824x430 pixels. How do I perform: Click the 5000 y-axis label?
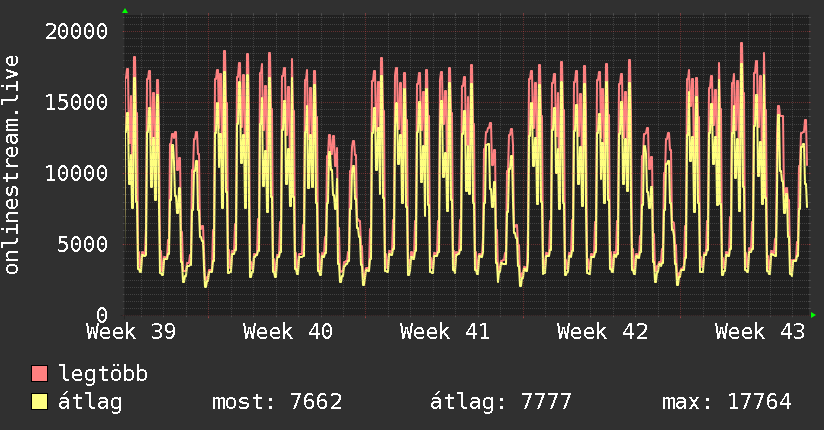point(83,244)
